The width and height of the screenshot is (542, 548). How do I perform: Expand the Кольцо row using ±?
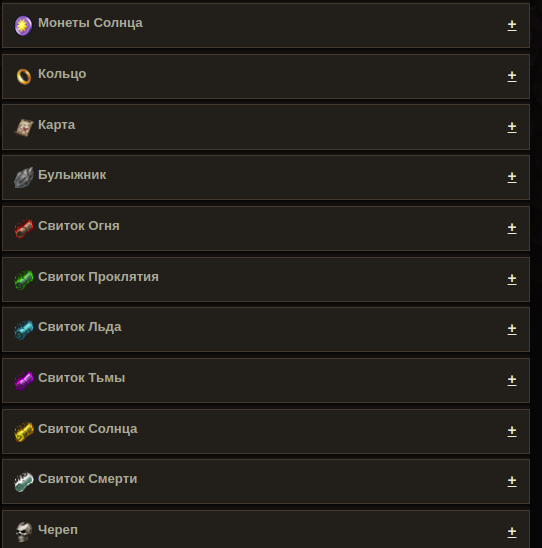tap(512, 76)
